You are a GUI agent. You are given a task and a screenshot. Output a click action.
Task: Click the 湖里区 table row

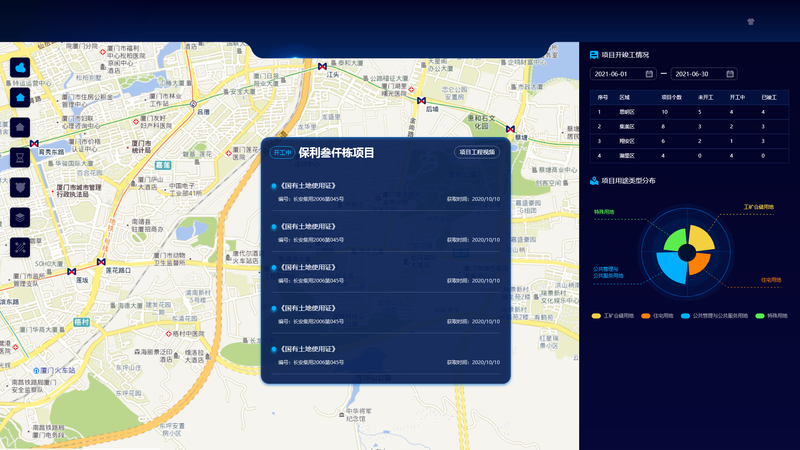tap(689, 156)
